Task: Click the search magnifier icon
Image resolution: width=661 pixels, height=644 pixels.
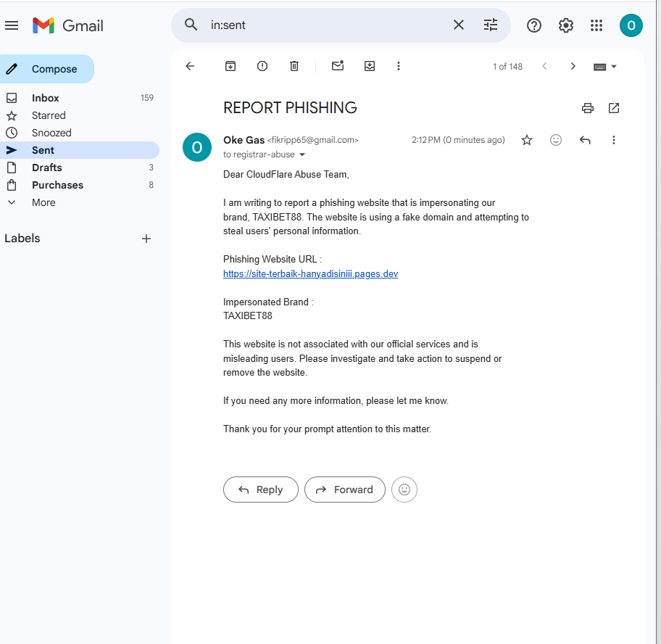Action: coord(191,25)
